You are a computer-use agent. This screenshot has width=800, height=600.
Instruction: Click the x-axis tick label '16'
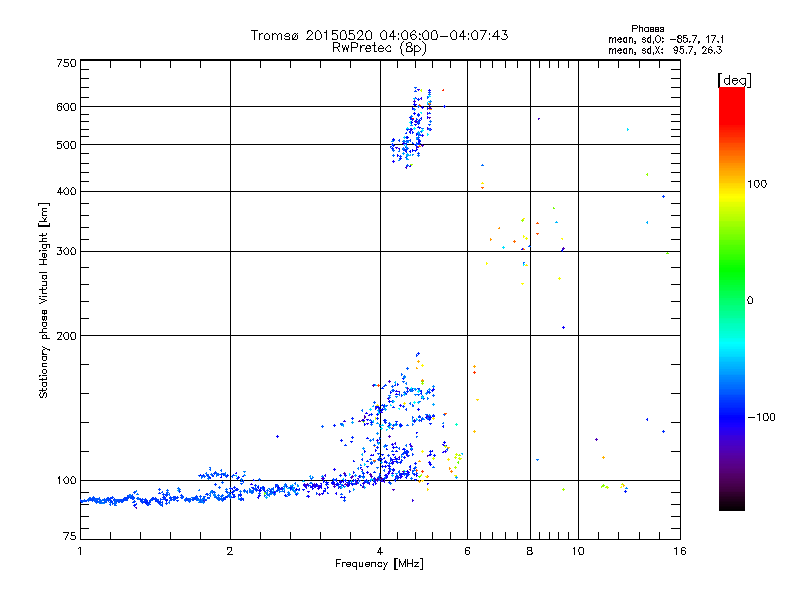pos(680,551)
